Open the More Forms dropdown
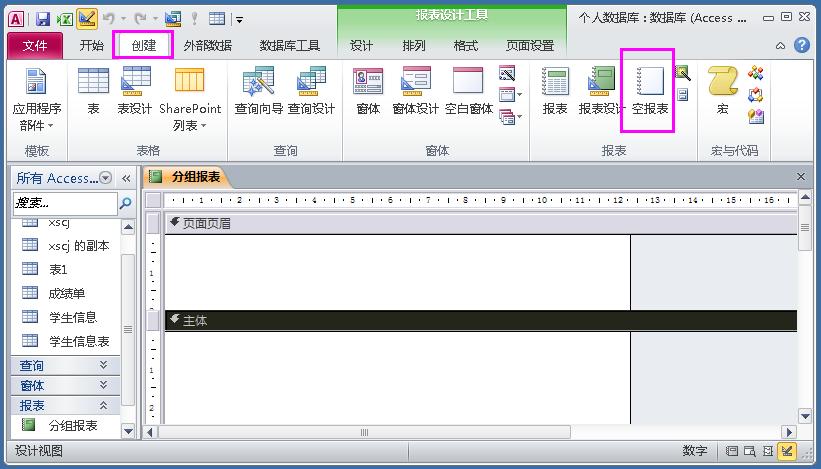Image resolution: width=821 pixels, height=469 pixels. pyautogui.click(x=511, y=117)
